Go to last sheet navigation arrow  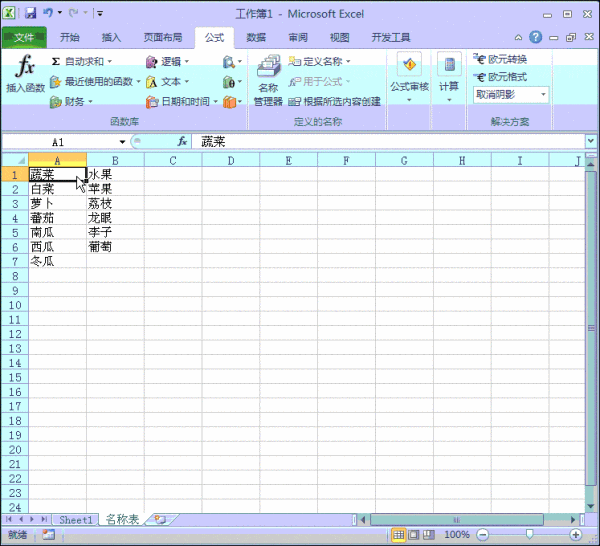(44, 519)
